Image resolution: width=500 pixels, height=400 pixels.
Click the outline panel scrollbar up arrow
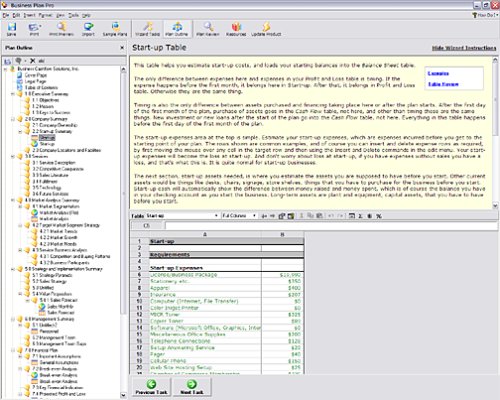[123, 69]
